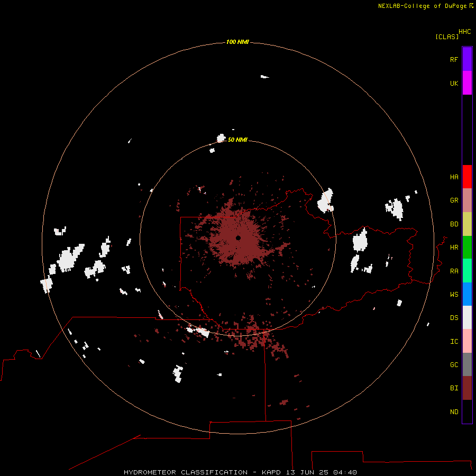This screenshot has height=476, width=476.
Task: Click the yellow BD legend swatch
Action: [467, 224]
